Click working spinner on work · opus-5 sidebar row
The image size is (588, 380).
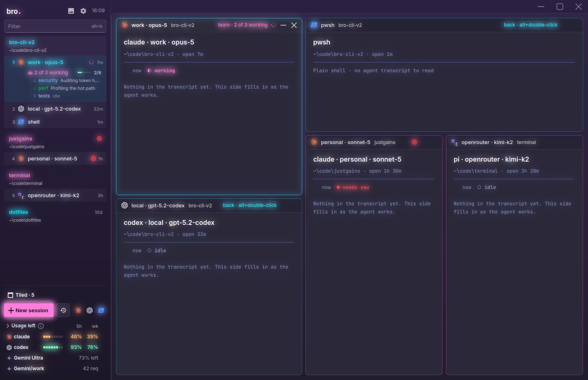point(91,62)
